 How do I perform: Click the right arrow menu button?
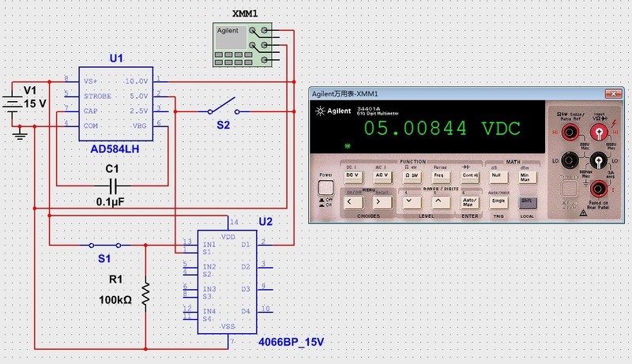pyautogui.click(x=376, y=201)
